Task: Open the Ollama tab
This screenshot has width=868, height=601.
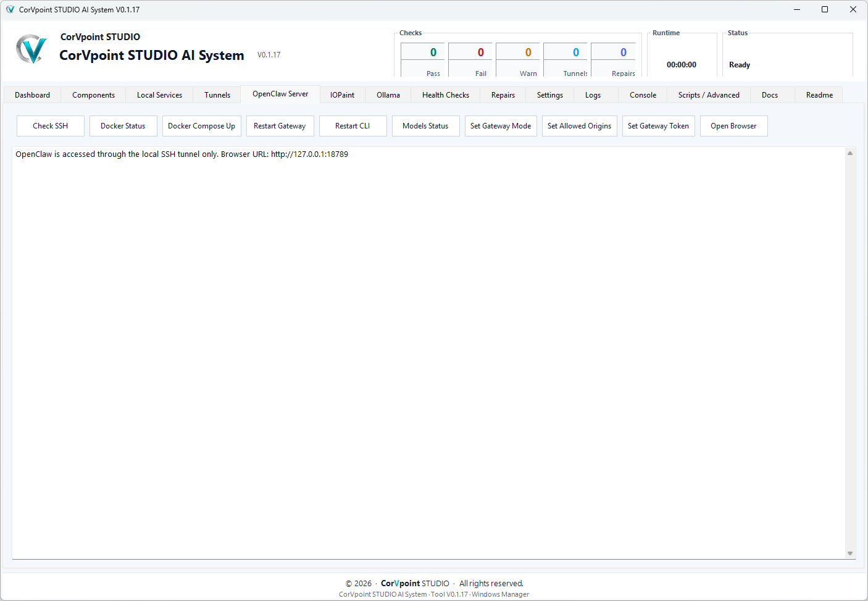Action: [388, 95]
